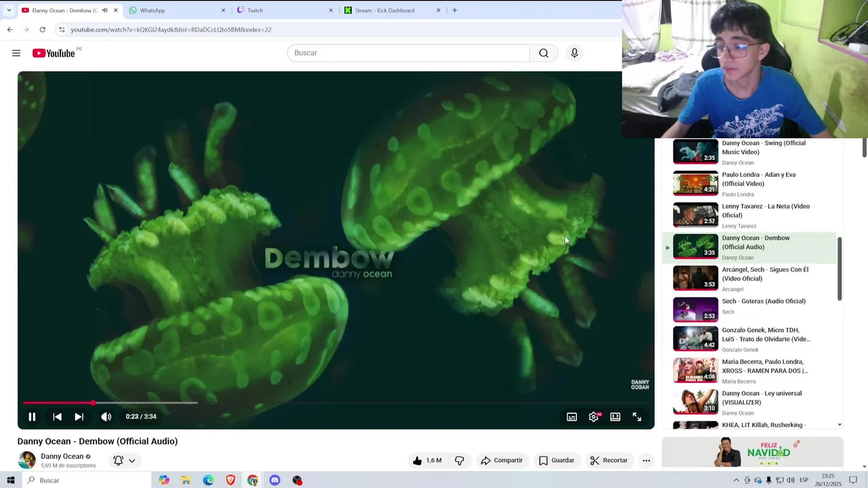Open Discord from the taskbar
This screenshot has height=488, width=868.
point(275,480)
